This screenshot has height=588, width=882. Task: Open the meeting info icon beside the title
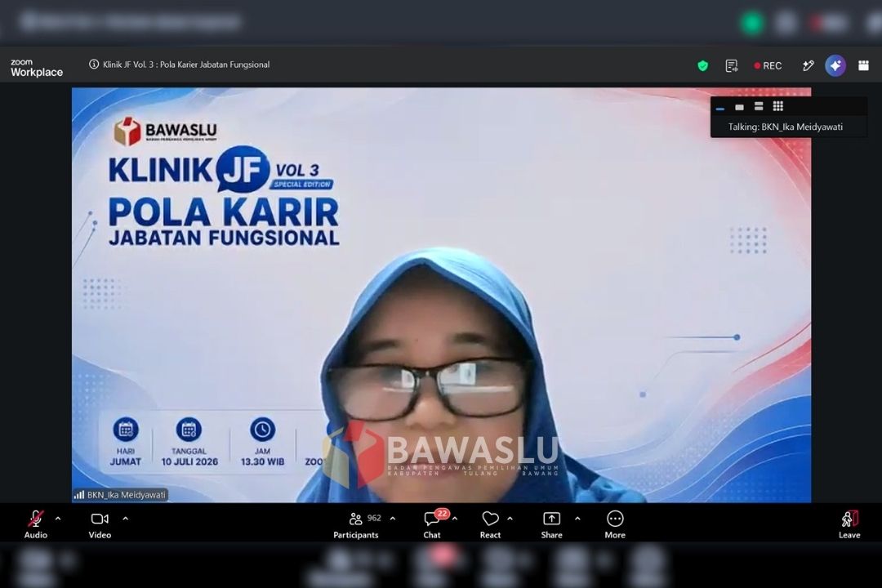94,65
